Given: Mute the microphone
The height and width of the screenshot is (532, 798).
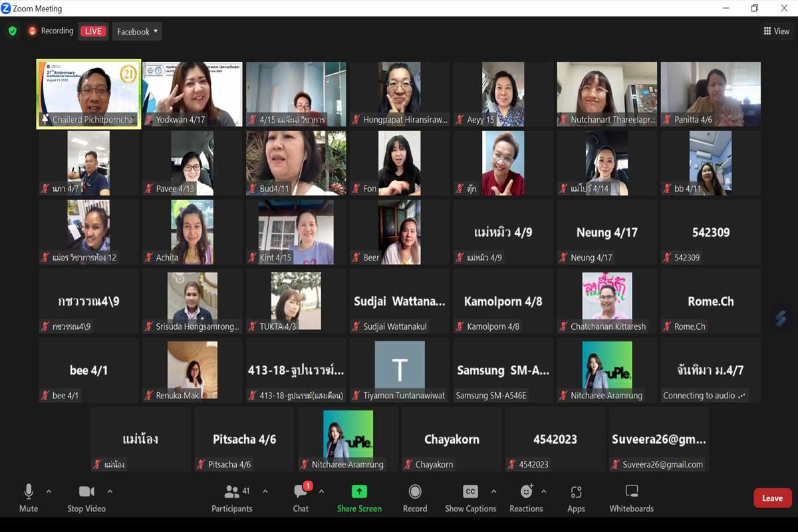Looking at the screenshot, I should [x=29, y=492].
